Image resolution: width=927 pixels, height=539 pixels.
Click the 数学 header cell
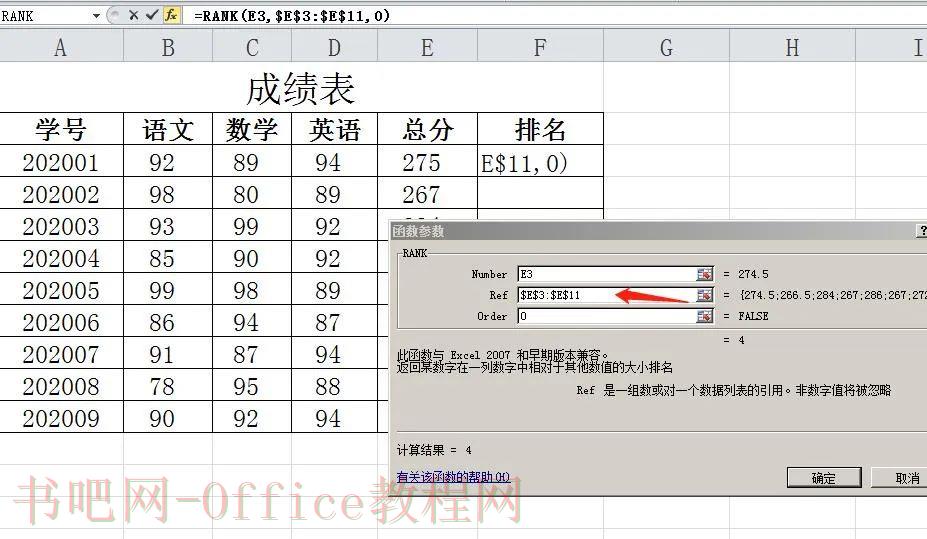point(252,129)
